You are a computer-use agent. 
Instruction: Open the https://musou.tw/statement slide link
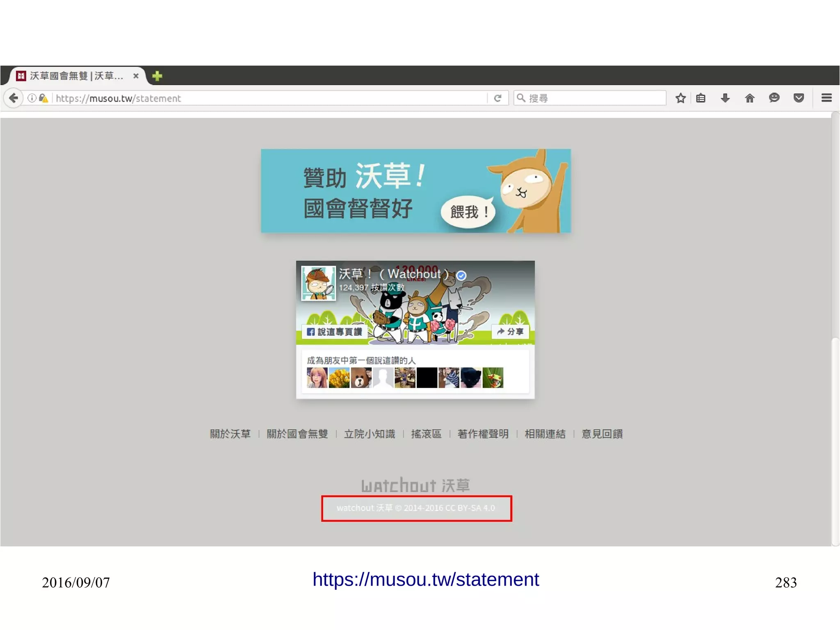[425, 580]
